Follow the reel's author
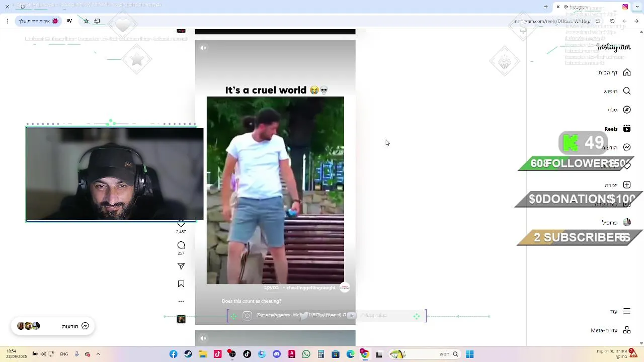The width and height of the screenshot is (644, 362). (271, 288)
